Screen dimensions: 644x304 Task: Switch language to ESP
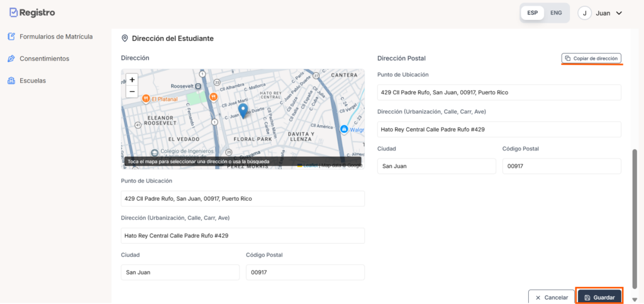click(532, 13)
